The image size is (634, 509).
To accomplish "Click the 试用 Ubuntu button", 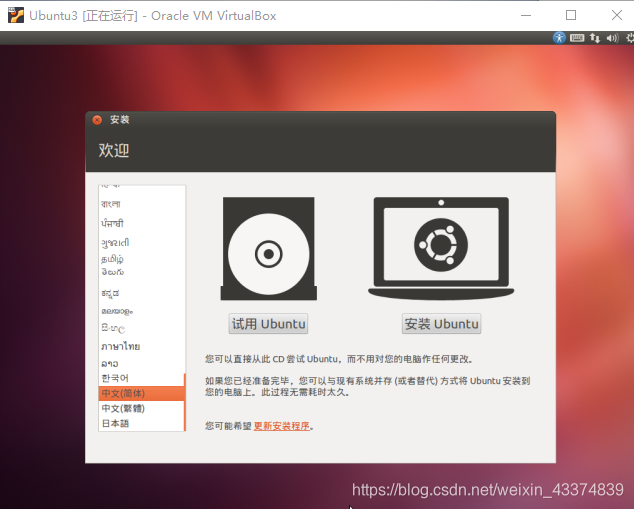I will point(268,324).
